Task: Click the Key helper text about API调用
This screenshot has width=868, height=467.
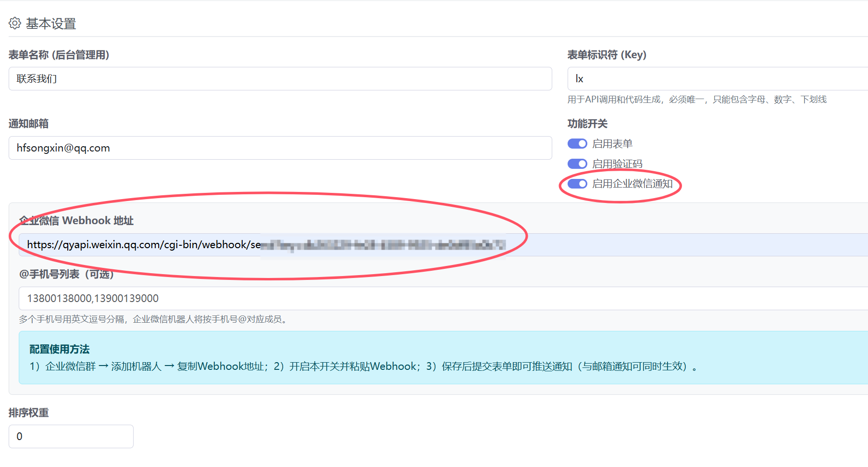Action: (696, 100)
